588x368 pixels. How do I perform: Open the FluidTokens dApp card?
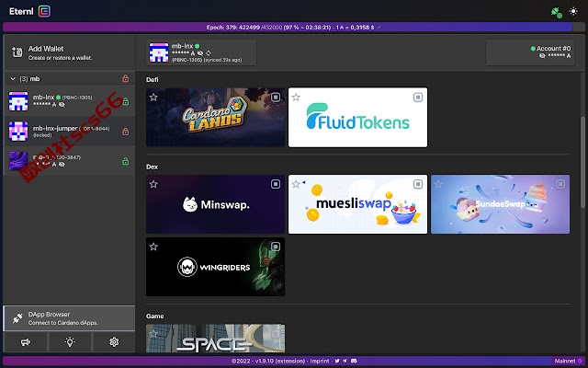coord(357,118)
